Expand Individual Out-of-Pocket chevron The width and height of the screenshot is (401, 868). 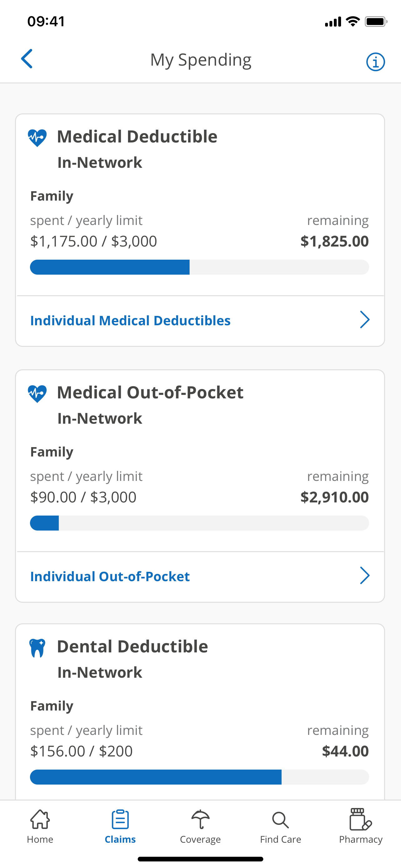(365, 576)
